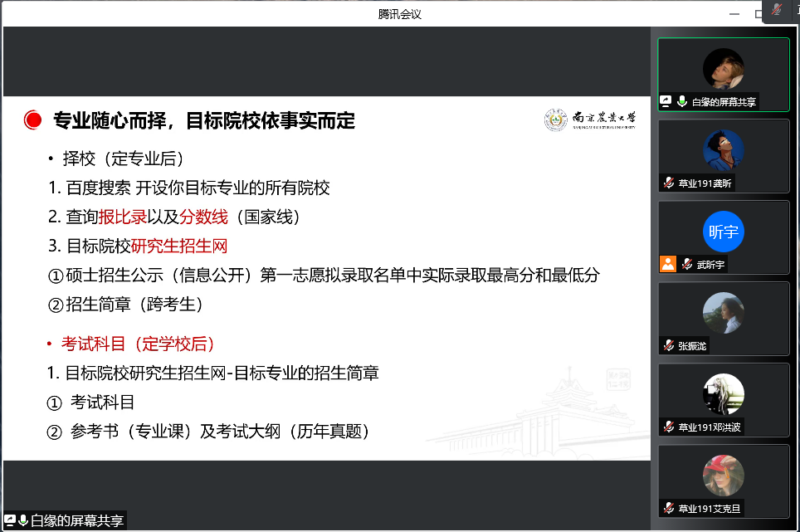Click the muted mic icon next to 武昕宇
Screen dimensions: 800x532
686,264
